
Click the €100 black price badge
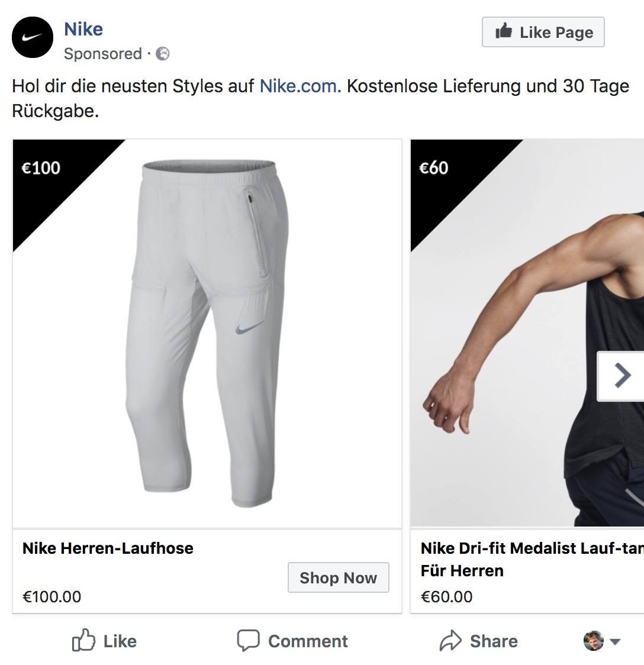tap(41, 168)
